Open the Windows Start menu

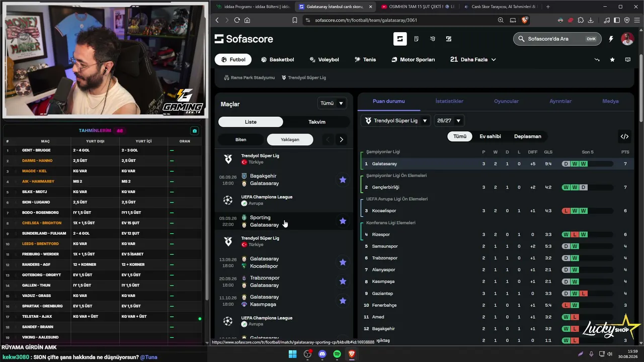[x=292, y=354]
